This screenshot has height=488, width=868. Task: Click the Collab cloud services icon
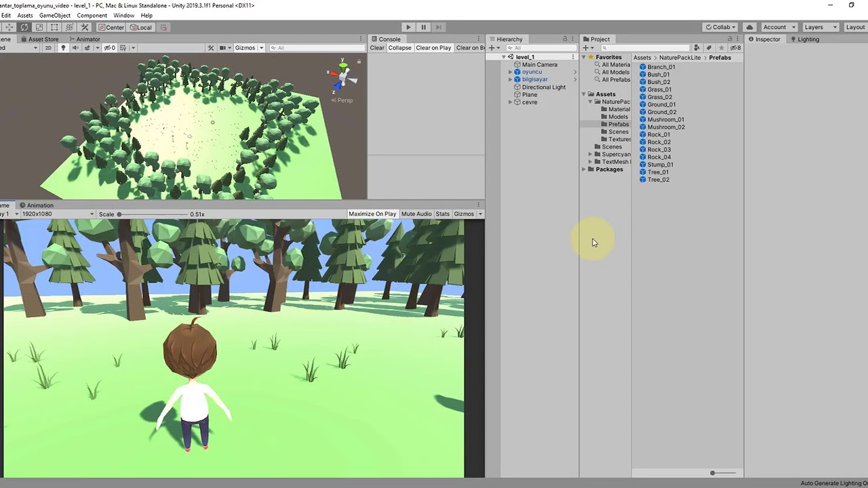coord(749,27)
